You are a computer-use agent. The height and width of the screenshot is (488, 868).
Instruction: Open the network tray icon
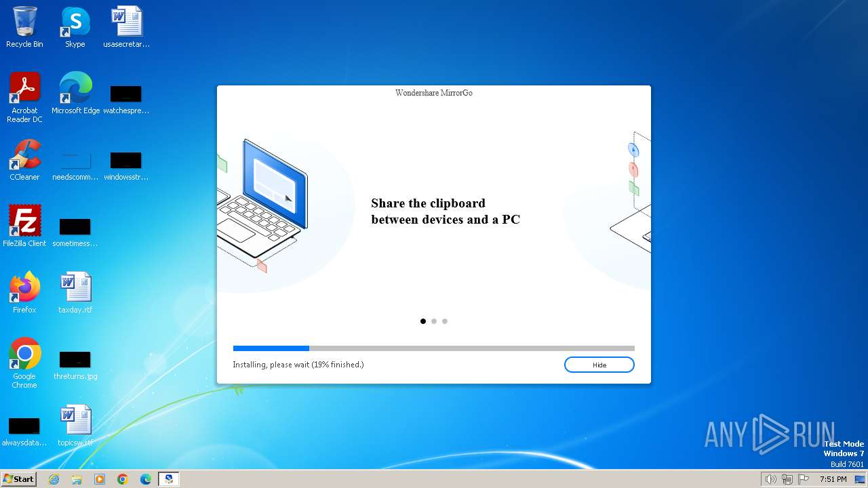787,479
